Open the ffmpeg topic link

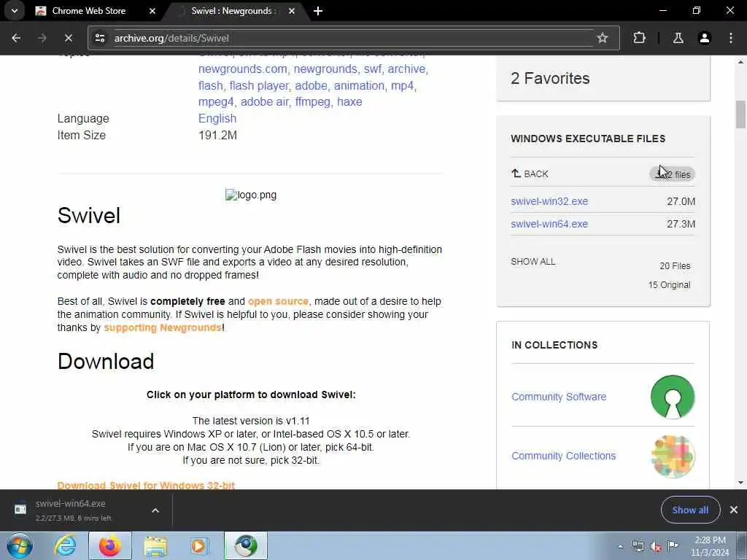312,102
